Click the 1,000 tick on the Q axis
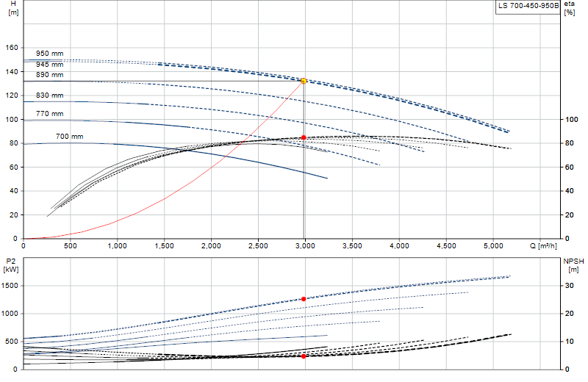The image size is (588, 382). click(118, 246)
